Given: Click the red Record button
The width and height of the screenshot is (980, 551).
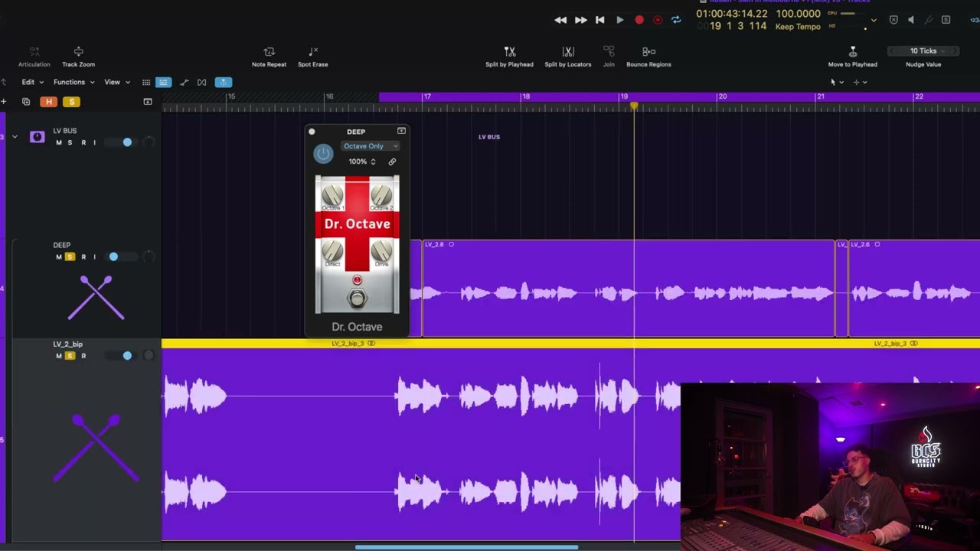Looking at the screenshot, I should 639,20.
